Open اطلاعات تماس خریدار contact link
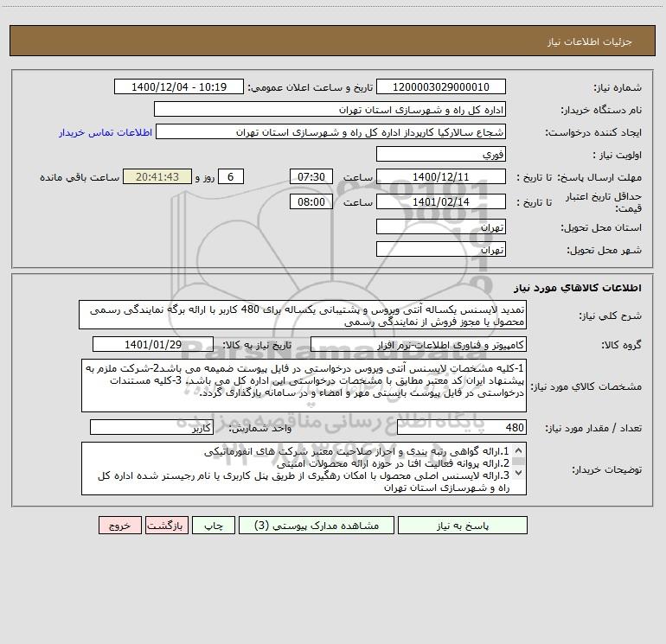The width and height of the screenshot is (666, 644). (x=106, y=132)
